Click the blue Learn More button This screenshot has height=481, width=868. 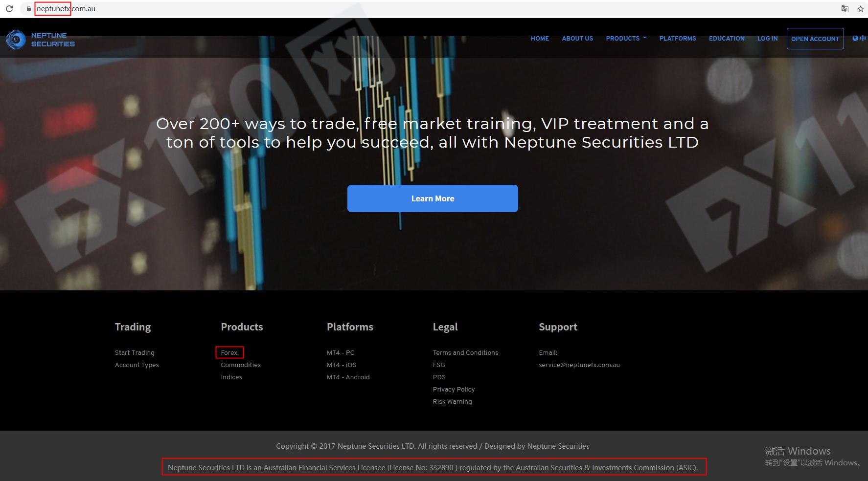click(x=433, y=198)
